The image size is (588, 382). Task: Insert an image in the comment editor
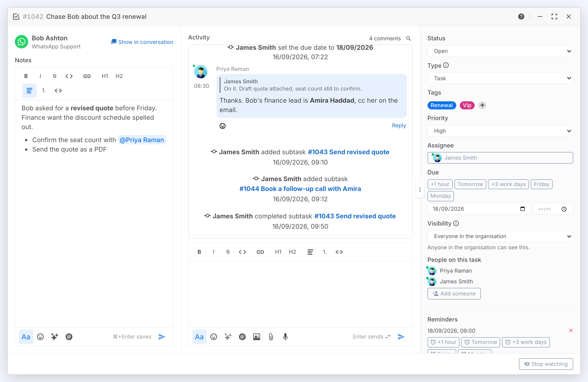pyautogui.click(x=257, y=336)
